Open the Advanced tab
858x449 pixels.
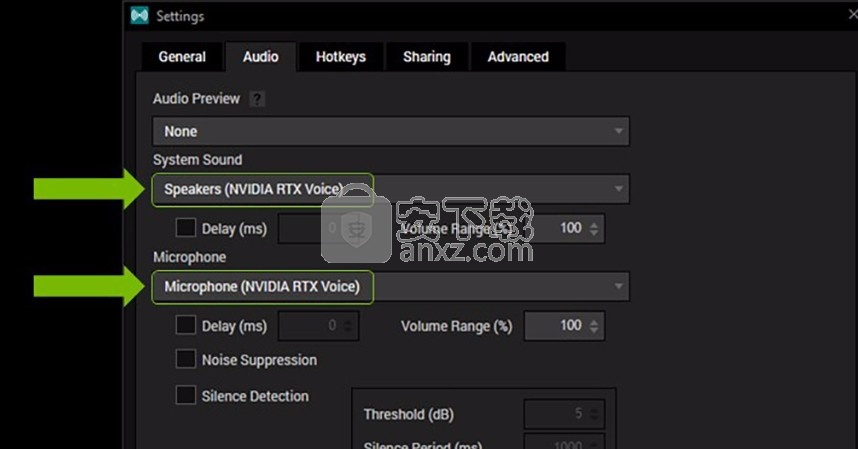518,57
